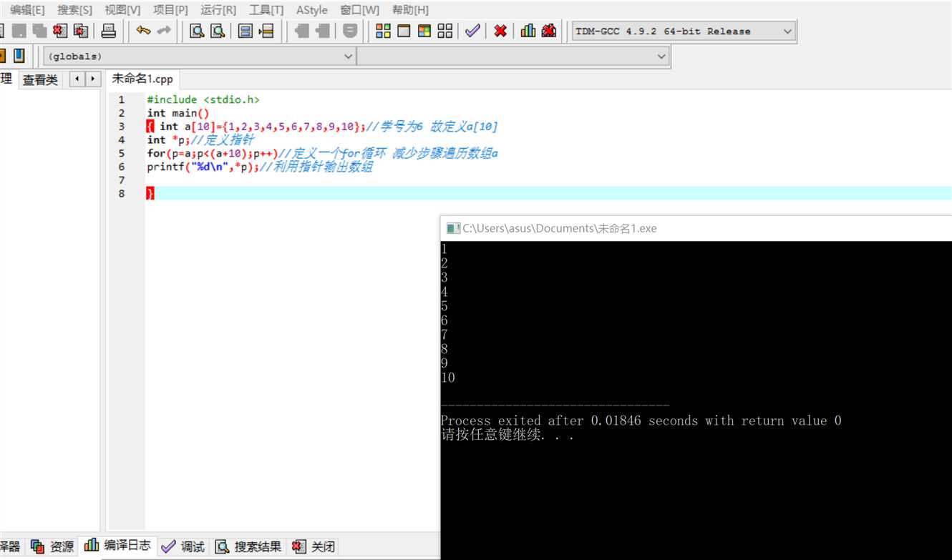952x560 pixels.
Task: Open the 运行[R] menu
Action: click(x=218, y=9)
